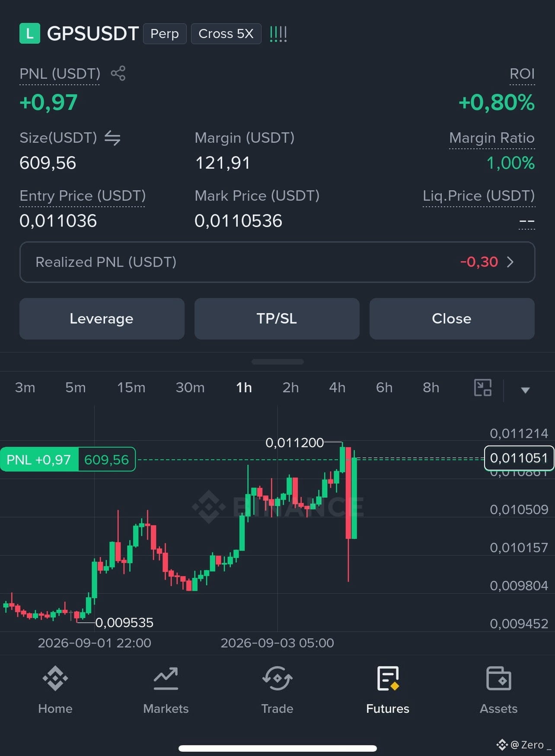Open Home from bottom navigation
This screenshot has width=555, height=756.
click(55, 690)
